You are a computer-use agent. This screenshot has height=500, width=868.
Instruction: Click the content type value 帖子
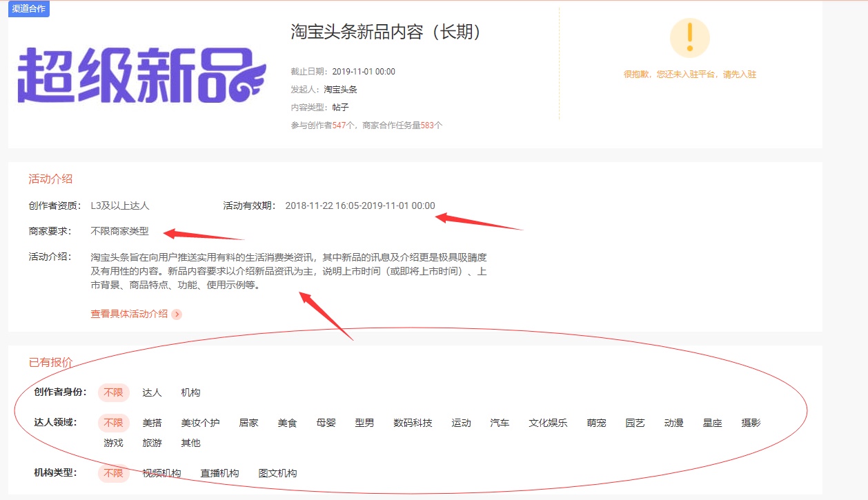click(340, 108)
